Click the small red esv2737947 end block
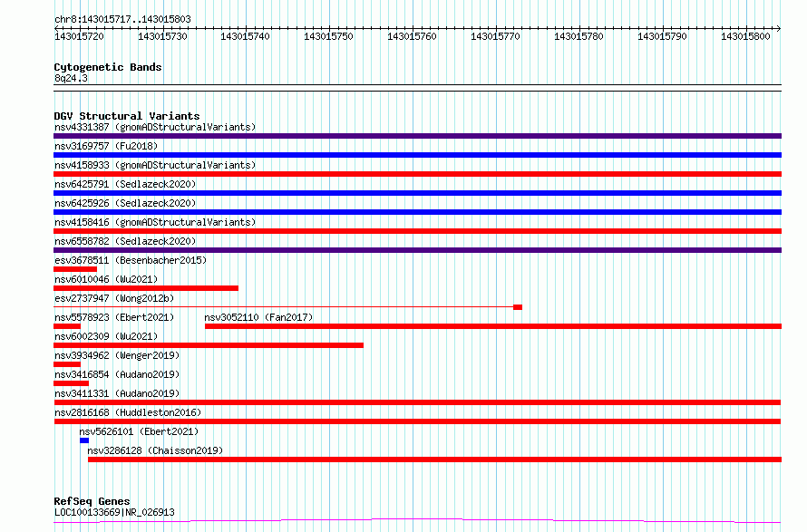The image size is (807, 532). [x=518, y=307]
